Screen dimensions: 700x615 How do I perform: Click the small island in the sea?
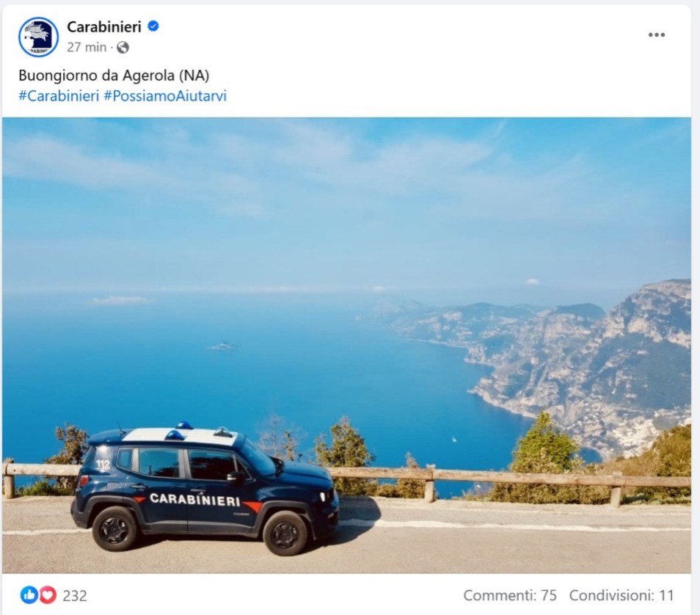[223, 346]
